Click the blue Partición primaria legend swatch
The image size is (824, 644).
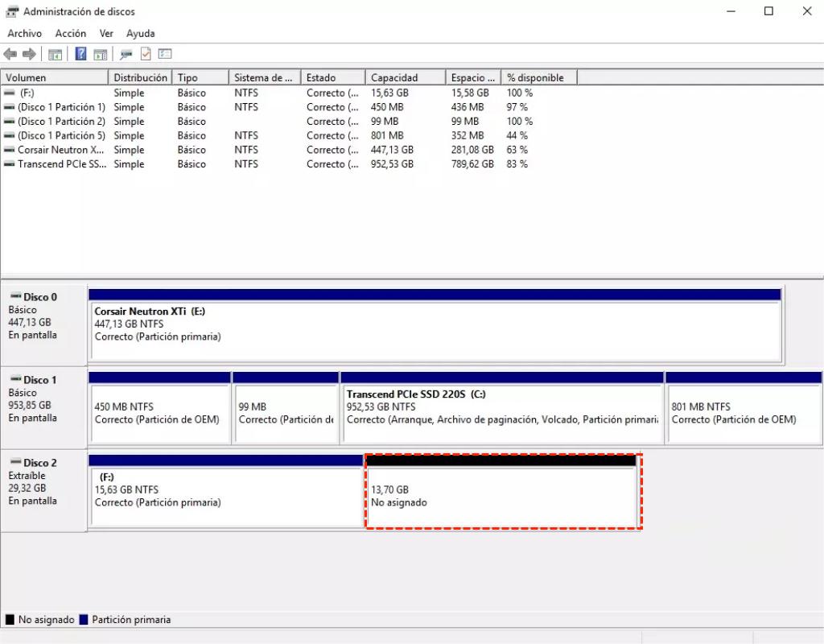click(x=83, y=619)
